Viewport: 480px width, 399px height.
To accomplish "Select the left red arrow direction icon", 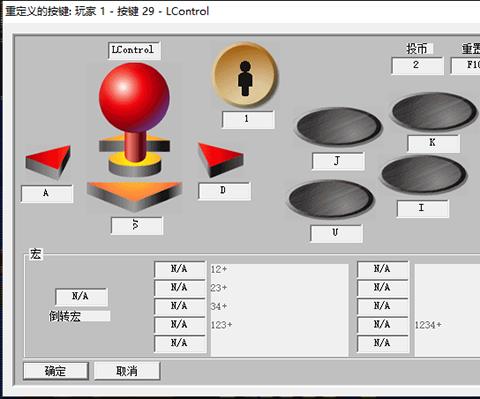I will (48, 162).
